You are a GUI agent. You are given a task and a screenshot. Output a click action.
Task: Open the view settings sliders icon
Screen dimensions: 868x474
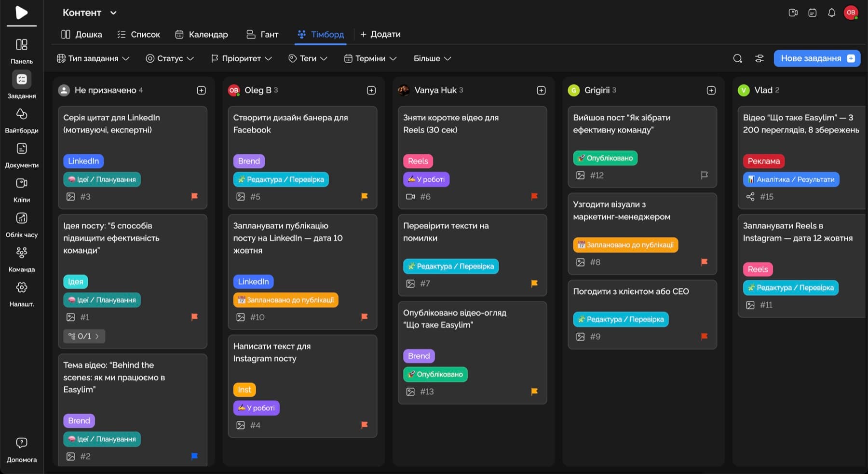759,58
